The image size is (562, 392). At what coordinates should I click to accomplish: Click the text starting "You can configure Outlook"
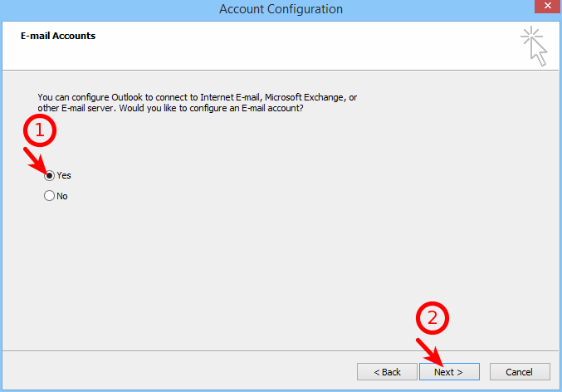197,103
